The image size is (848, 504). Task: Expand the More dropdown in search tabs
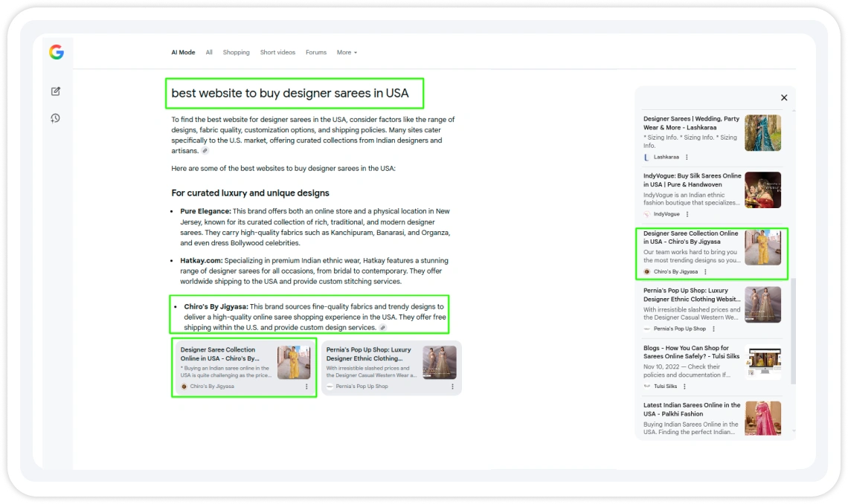pyautogui.click(x=347, y=52)
